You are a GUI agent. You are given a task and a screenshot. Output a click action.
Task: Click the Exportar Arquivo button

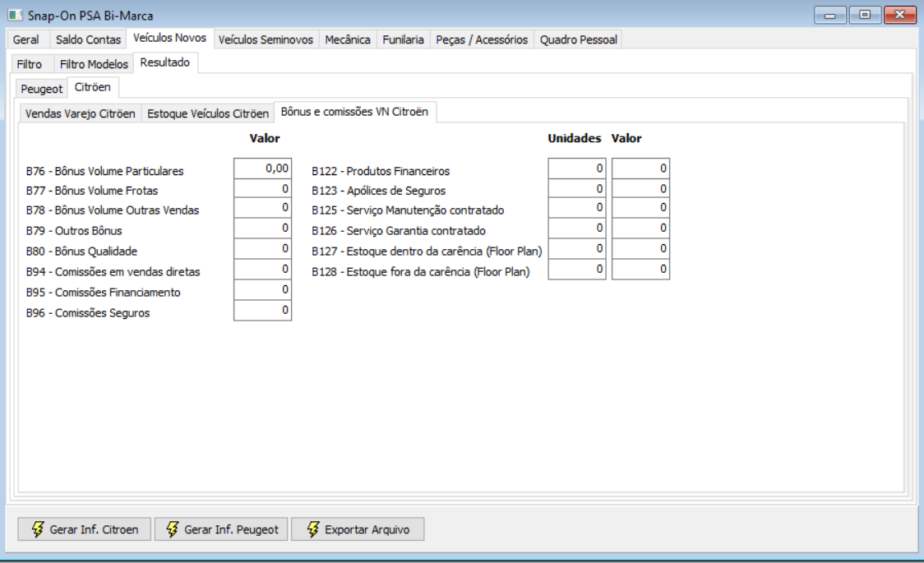click(358, 528)
